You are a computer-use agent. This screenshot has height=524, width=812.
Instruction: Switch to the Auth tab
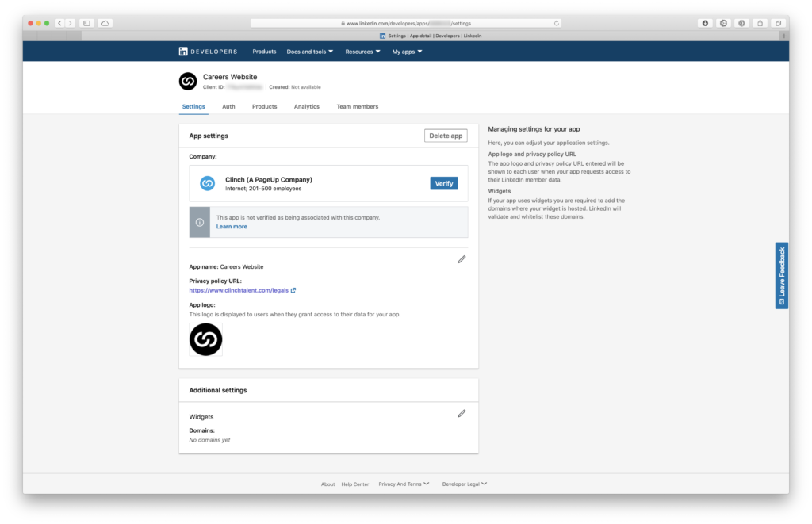(228, 106)
